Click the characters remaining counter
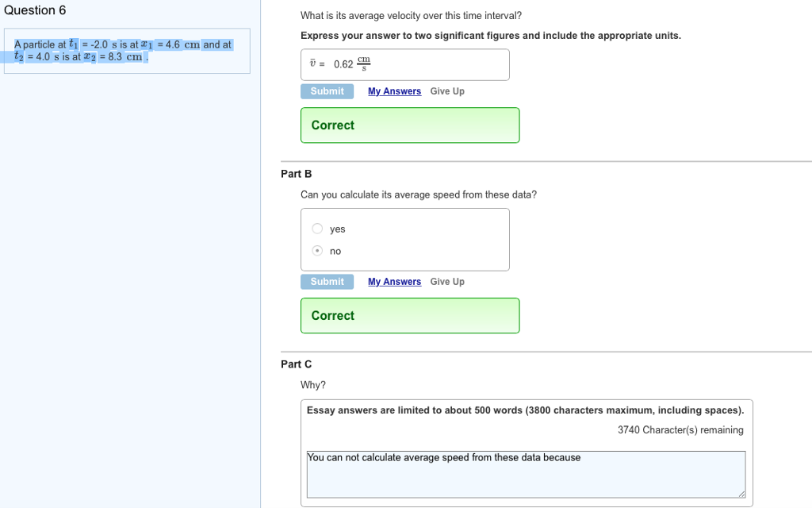Image resolution: width=812 pixels, height=508 pixels. coord(680,430)
